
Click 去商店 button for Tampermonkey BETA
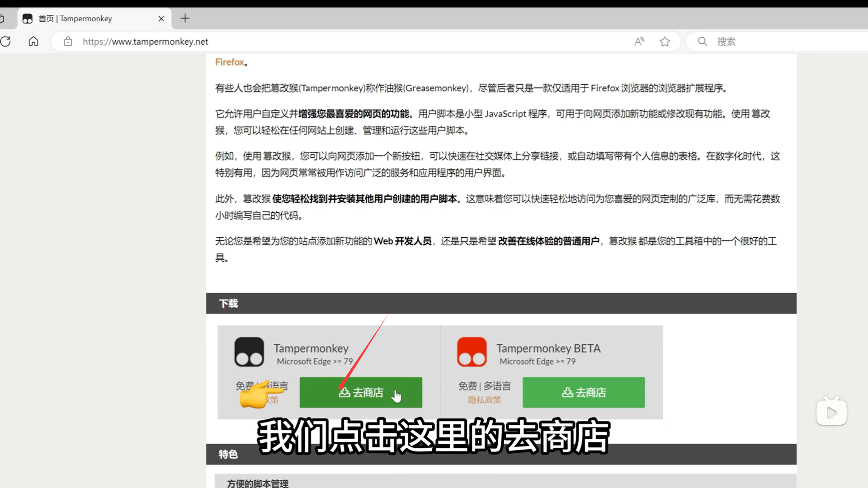(584, 392)
